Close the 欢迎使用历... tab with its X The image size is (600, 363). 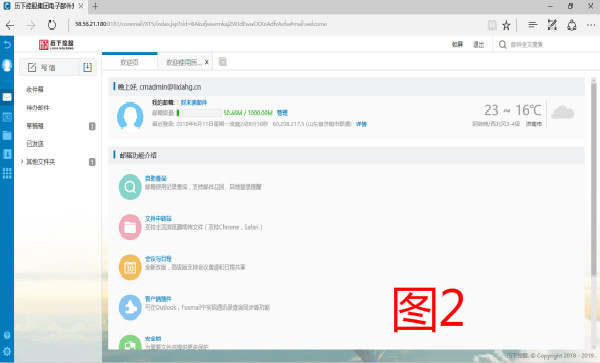click(207, 62)
